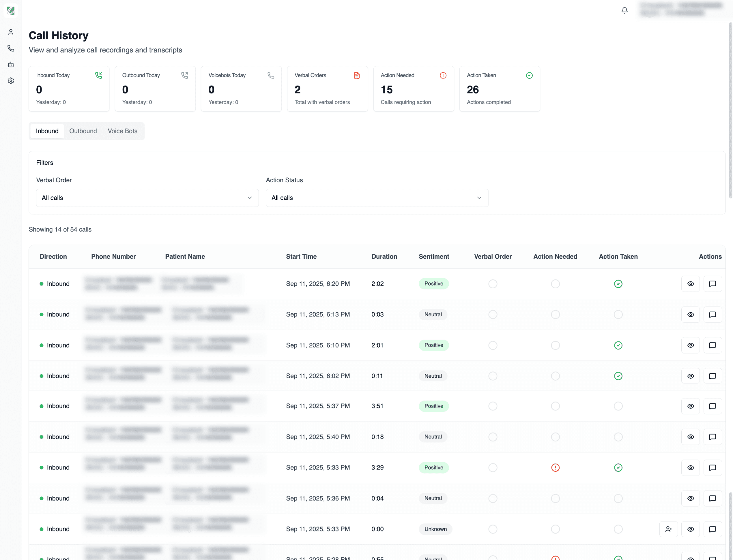Viewport: 733px width, 560px height.
Task: Open the notifications bell
Action: click(624, 10)
